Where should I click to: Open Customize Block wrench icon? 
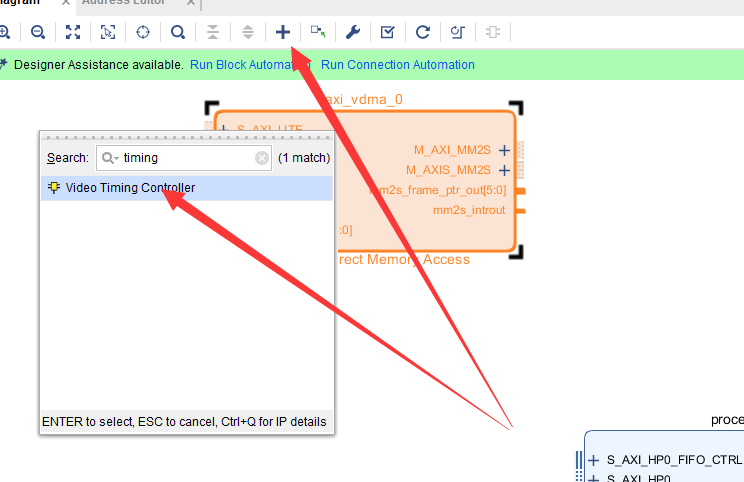point(353,32)
